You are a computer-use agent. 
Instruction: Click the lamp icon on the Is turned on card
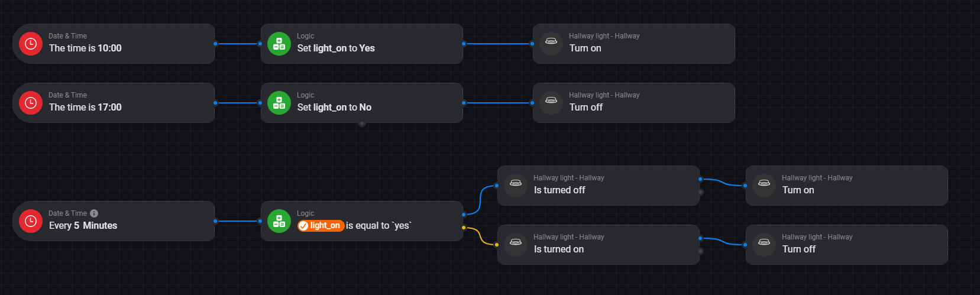pyautogui.click(x=516, y=245)
